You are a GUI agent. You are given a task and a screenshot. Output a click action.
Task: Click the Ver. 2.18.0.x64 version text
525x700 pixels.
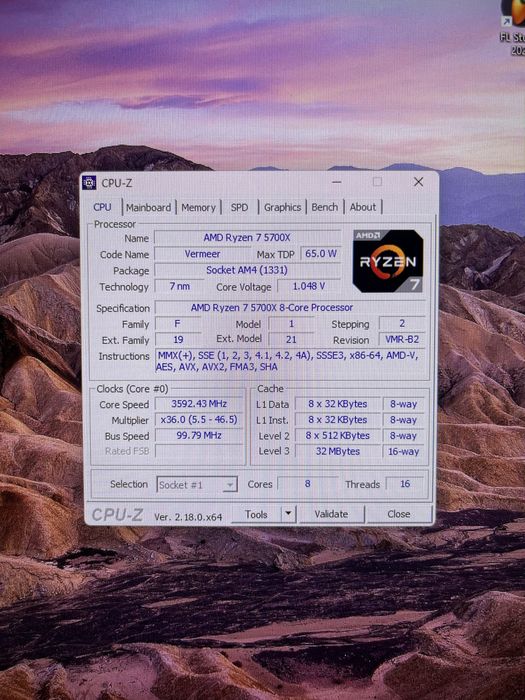188,517
